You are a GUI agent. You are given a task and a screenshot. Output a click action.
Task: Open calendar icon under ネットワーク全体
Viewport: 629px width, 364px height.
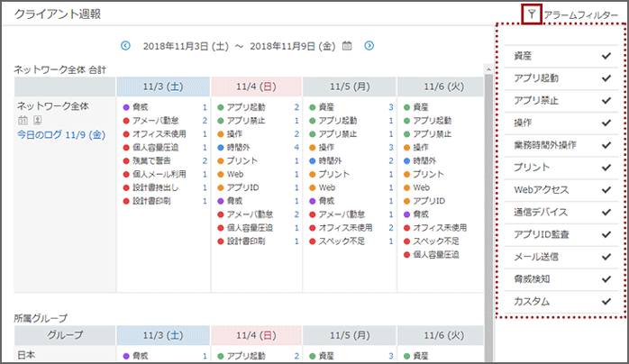pos(23,120)
